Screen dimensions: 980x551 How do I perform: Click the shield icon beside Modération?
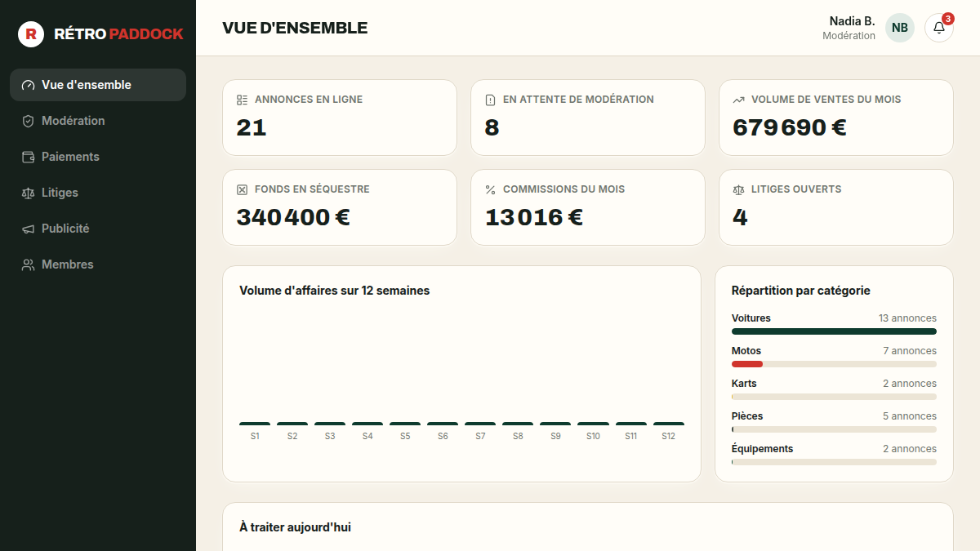click(29, 121)
